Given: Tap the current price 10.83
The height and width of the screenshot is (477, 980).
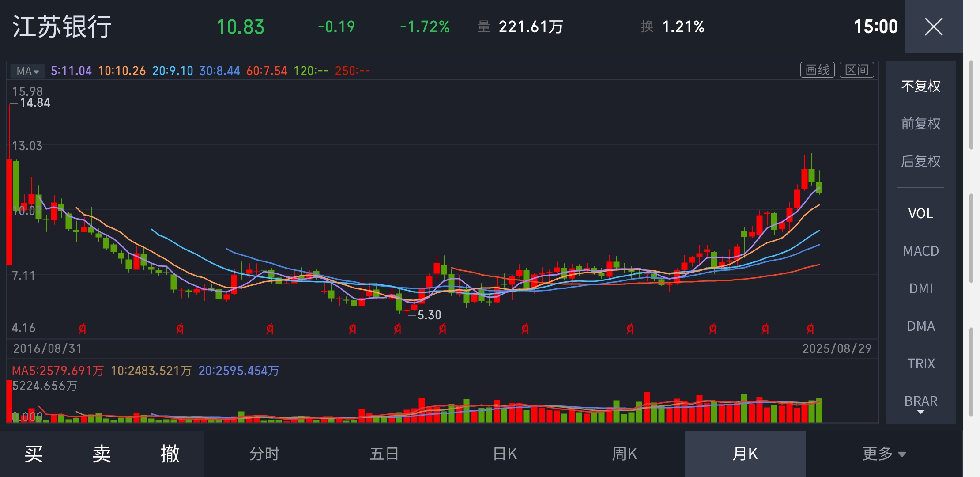Looking at the screenshot, I should [x=241, y=27].
